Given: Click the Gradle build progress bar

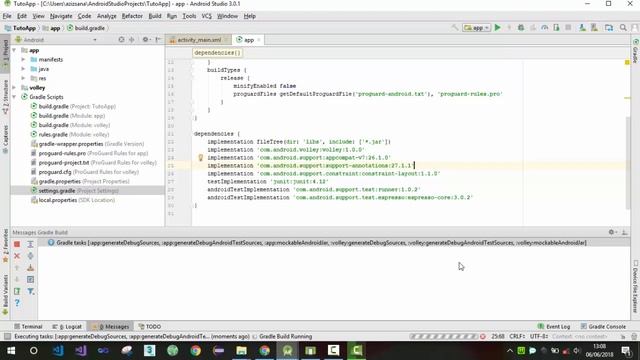Looking at the screenshot, I should pos(443,337).
